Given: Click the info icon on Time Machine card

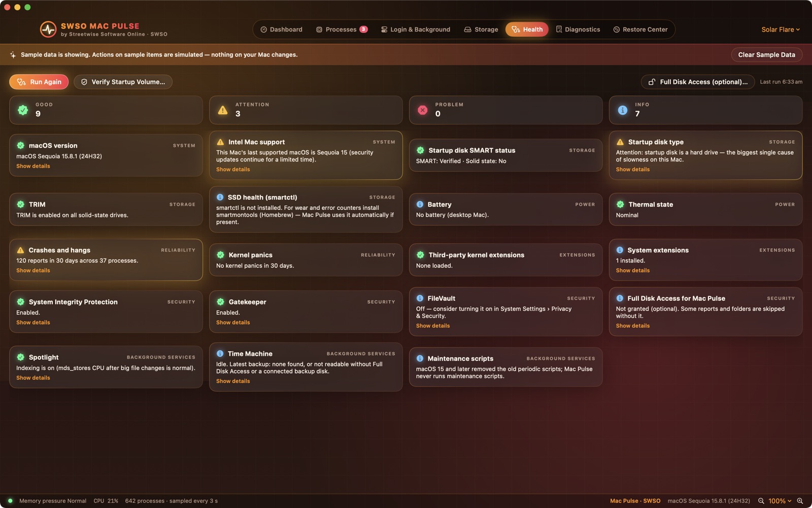Looking at the screenshot, I should point(220,354).
